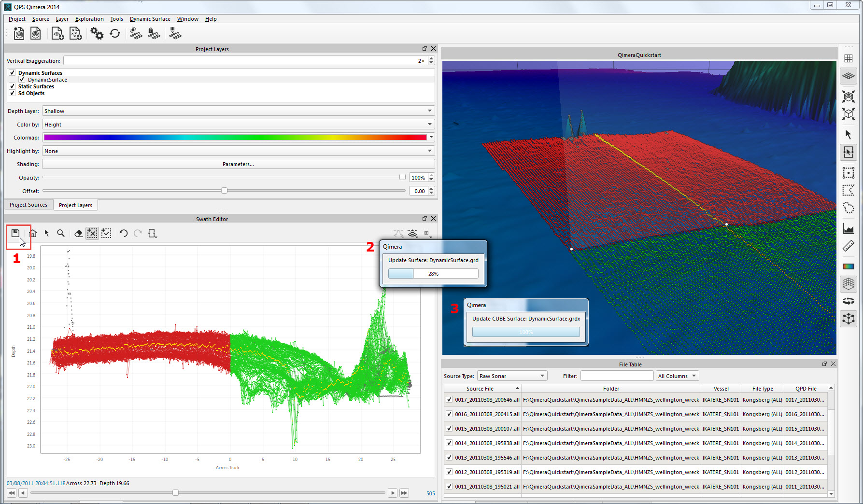Viewport: 863px width, 504px height.
Task: Click the profile graph tool in right sidebar
Action: click(x=849, y=228)
